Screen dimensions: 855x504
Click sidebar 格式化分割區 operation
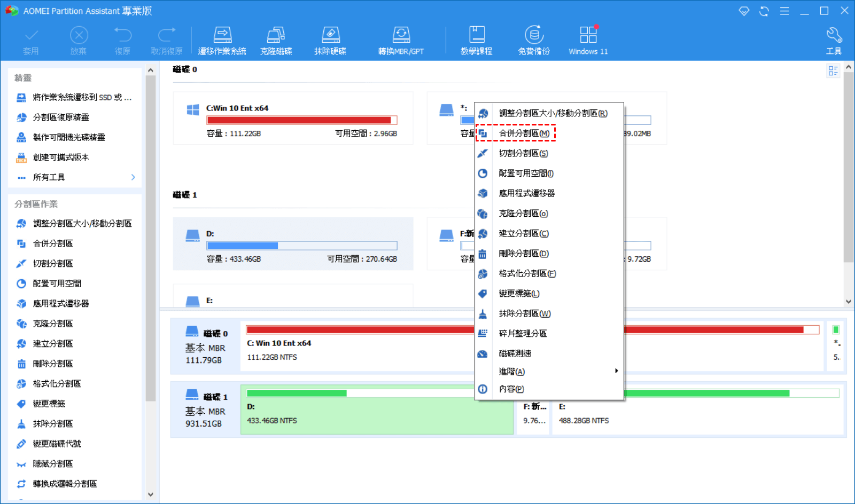[49, 384]
